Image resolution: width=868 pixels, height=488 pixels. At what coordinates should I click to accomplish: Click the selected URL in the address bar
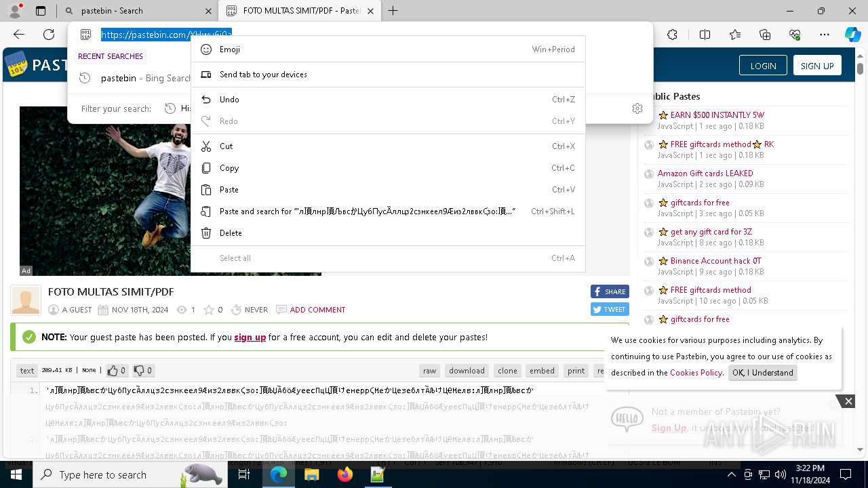click(x=166, y=35)
